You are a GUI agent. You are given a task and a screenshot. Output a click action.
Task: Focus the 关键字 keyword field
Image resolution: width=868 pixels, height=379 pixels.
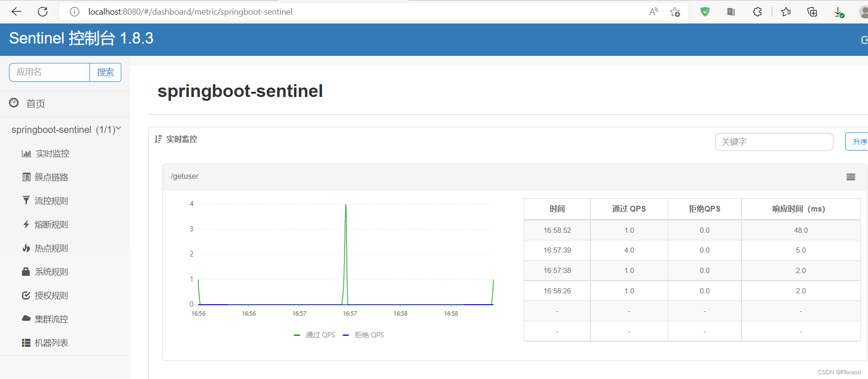(774, 141)
